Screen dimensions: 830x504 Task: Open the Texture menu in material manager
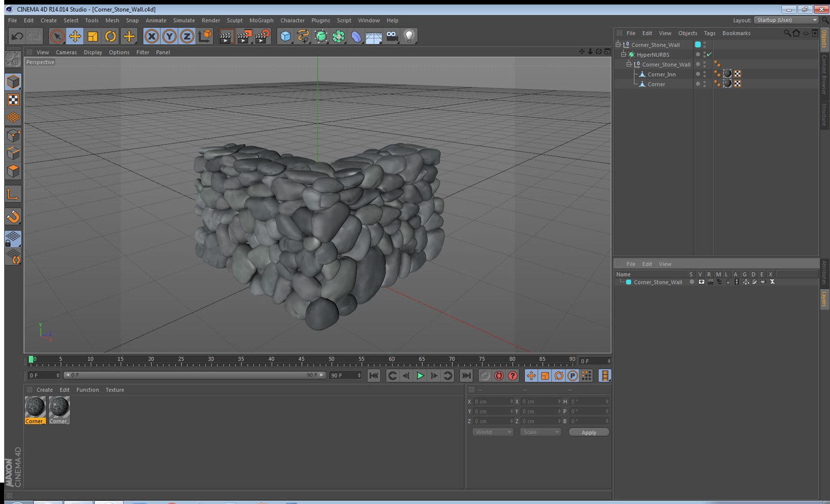click(x=114, y=390)
